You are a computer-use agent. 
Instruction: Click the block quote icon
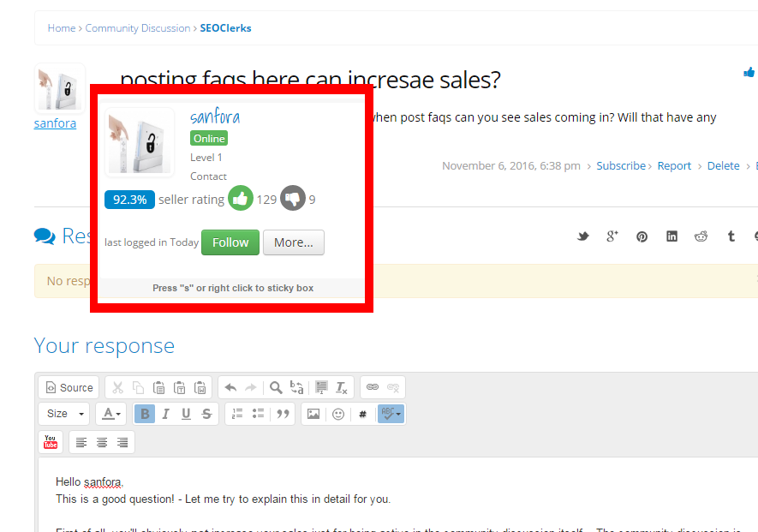(x=283, y=414)
